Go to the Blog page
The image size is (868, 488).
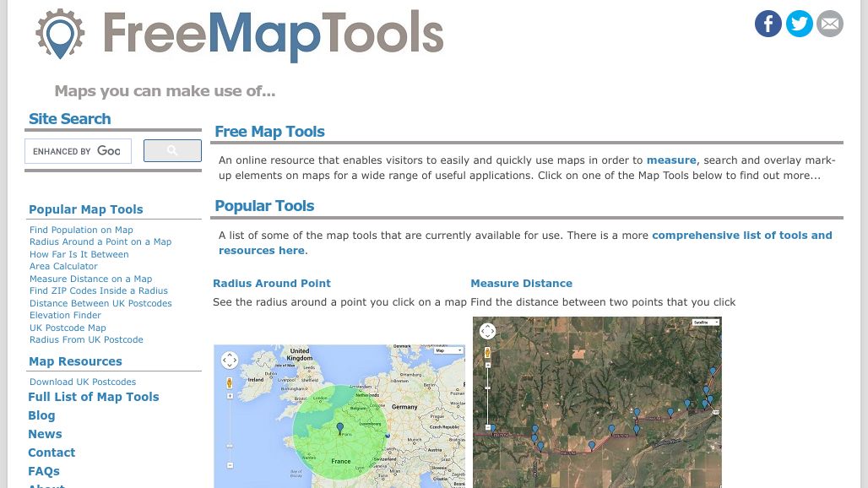pos(41,415)
